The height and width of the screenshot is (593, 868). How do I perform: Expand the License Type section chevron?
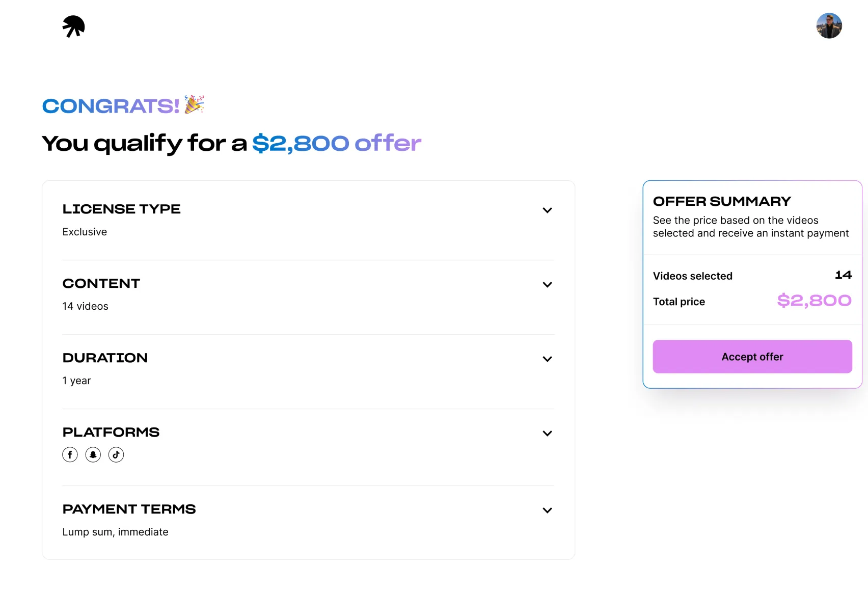547,210
